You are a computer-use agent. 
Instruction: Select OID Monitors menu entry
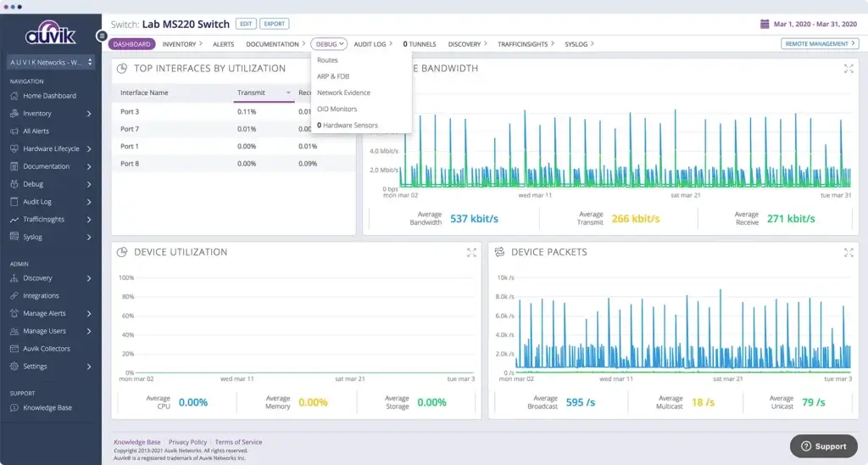click(337, 109)
